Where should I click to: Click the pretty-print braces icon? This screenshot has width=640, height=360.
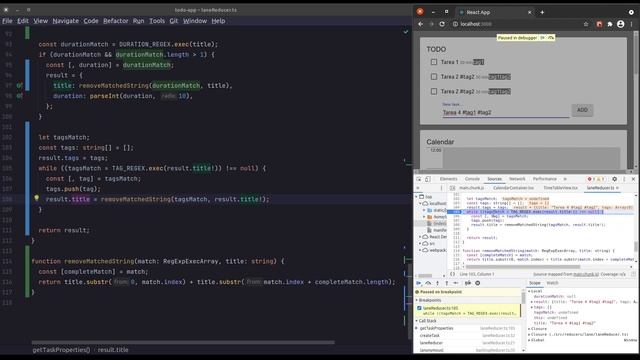tap(452, 274)
